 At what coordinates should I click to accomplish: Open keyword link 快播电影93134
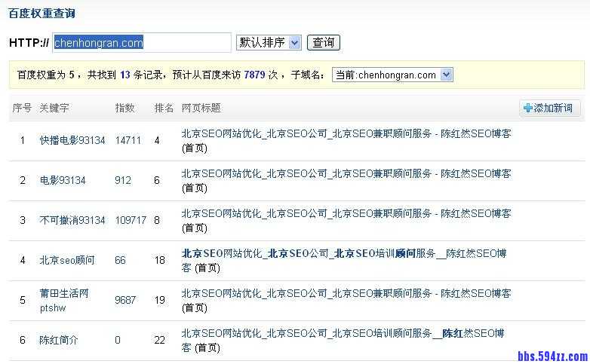pos(72,140)
